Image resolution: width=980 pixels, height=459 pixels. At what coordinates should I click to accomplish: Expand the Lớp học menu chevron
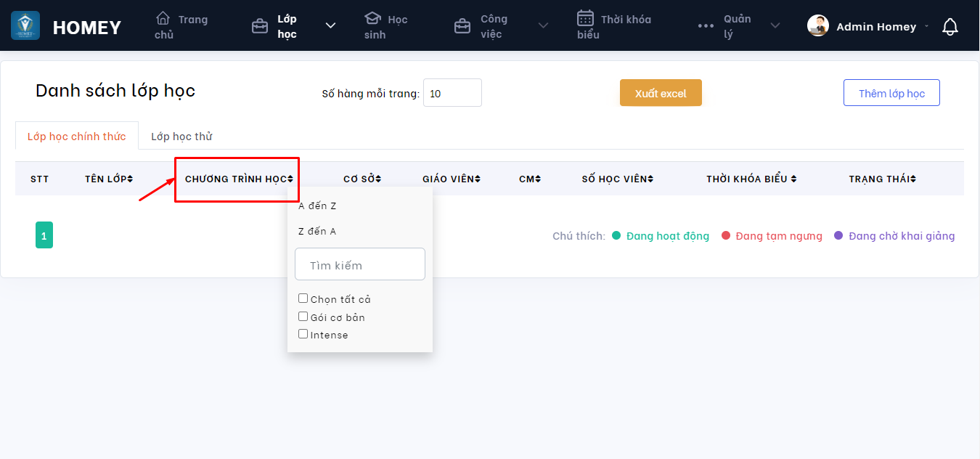coord(330,26)
